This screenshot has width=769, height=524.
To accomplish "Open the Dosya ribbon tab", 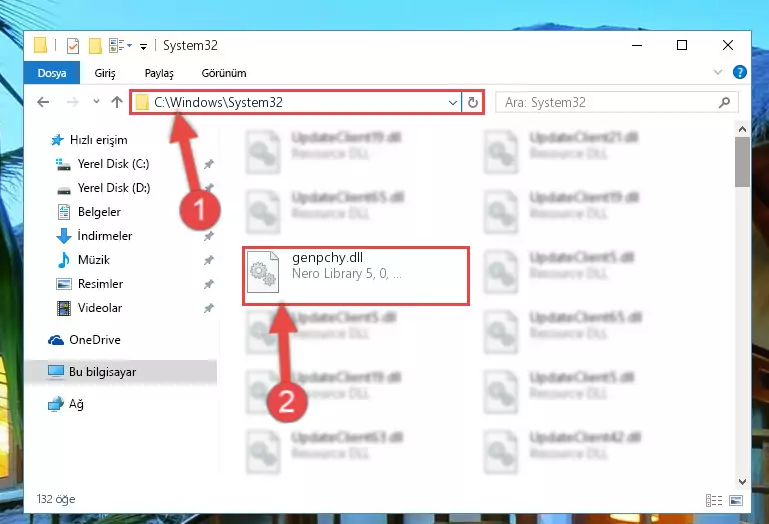I will 51,73.
